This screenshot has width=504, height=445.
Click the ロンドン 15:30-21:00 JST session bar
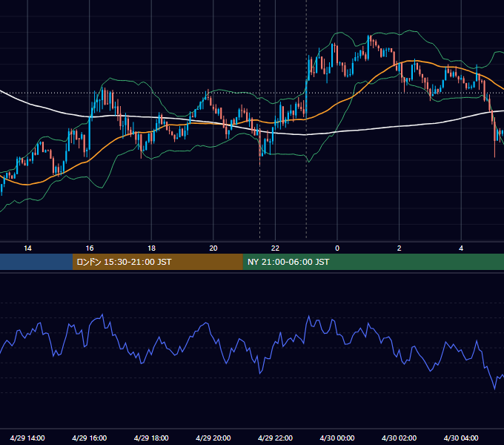click(157, 262)
